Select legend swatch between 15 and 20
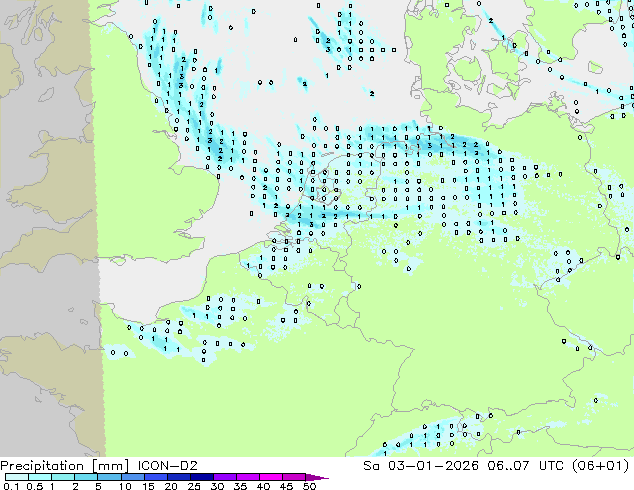 click(156, 477)
